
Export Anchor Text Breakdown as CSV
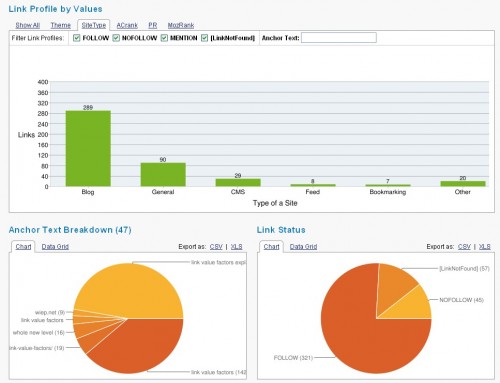click(216, 247)
